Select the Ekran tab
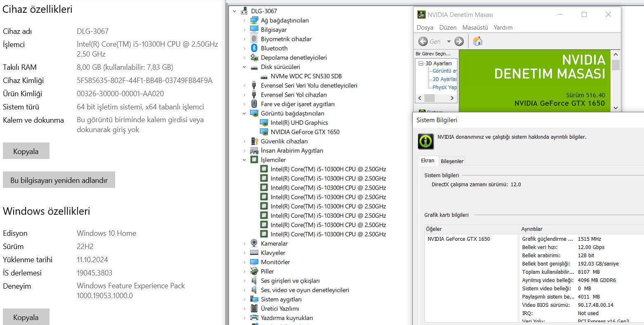 (428, 161)
